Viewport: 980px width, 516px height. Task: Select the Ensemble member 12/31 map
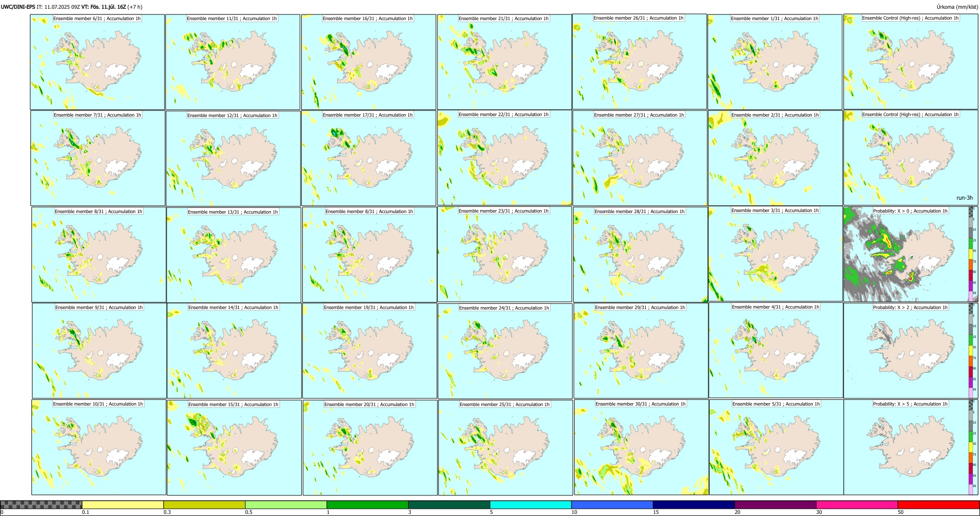[x=233, y=158]
